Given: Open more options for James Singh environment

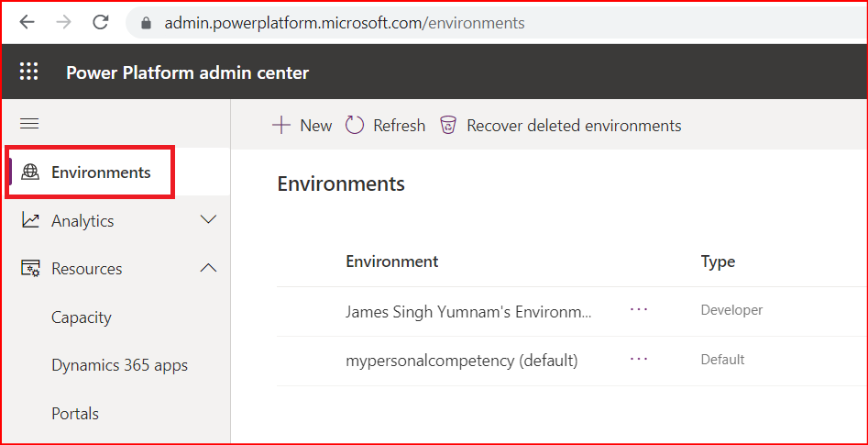Looking at the screenshot, I should pos(639,310).
